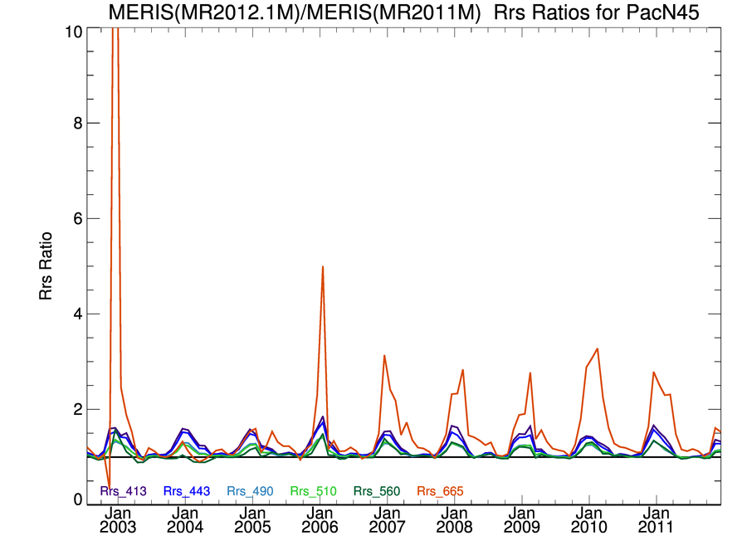Click the Rrs_490 legend label
This screenshot has width=747, height=560.
(250, 491)
